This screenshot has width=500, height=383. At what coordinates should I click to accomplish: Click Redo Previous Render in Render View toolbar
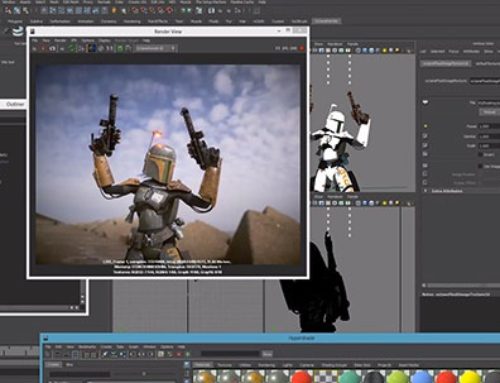tap(34, 49)
